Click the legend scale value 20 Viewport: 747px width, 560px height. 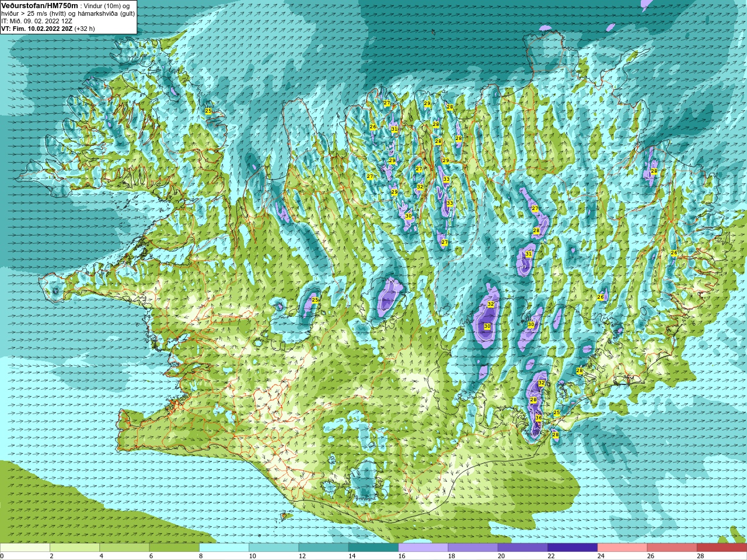(x=501, y=556)
